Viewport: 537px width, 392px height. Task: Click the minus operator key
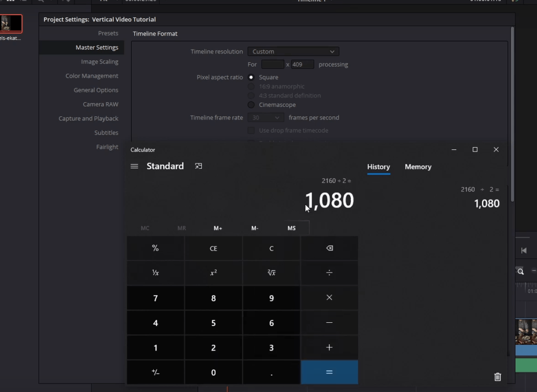click(329, 322)
